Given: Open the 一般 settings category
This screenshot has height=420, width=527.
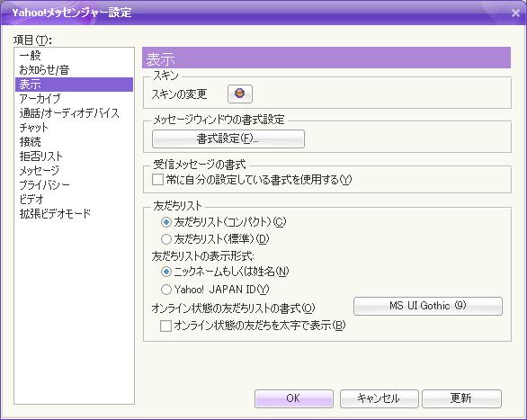Looking at the screenshot, I should (x=74, y=56).
